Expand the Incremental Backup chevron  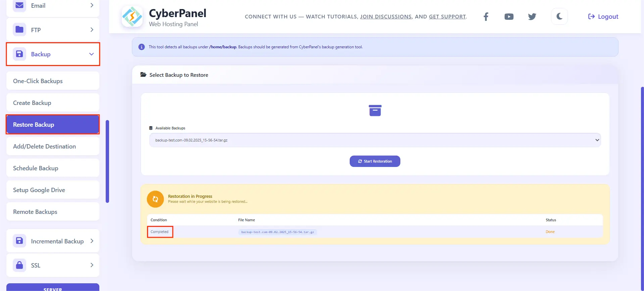click(x=92, y=241)
